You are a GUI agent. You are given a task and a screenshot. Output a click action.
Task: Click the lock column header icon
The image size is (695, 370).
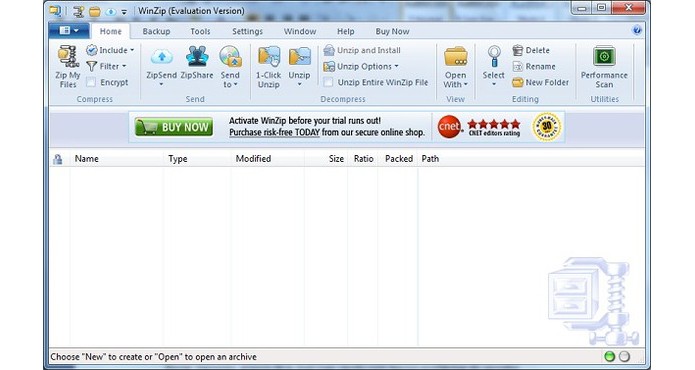coord(58,159)
